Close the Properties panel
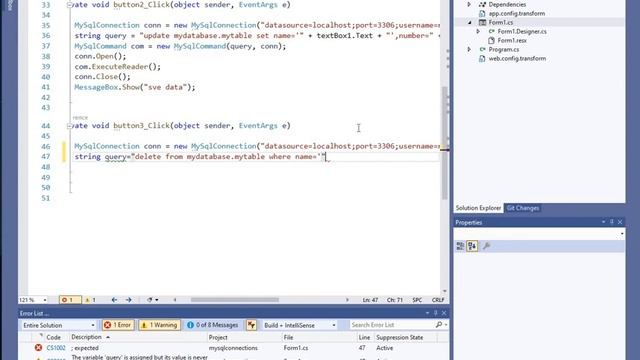Image resolution: width=640 pixels, height=360 pixels. 620,222
